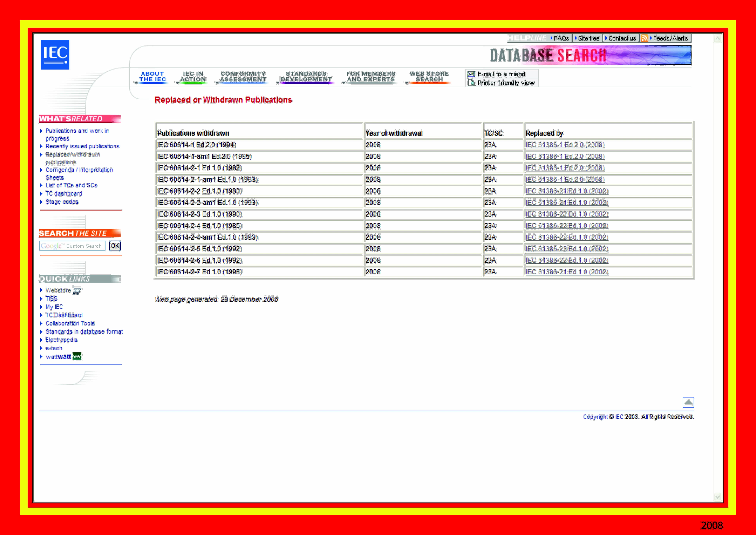Open the Electropedia quick link
The width and height of the screenshot is (756, 535).
(x=61, y=340)
